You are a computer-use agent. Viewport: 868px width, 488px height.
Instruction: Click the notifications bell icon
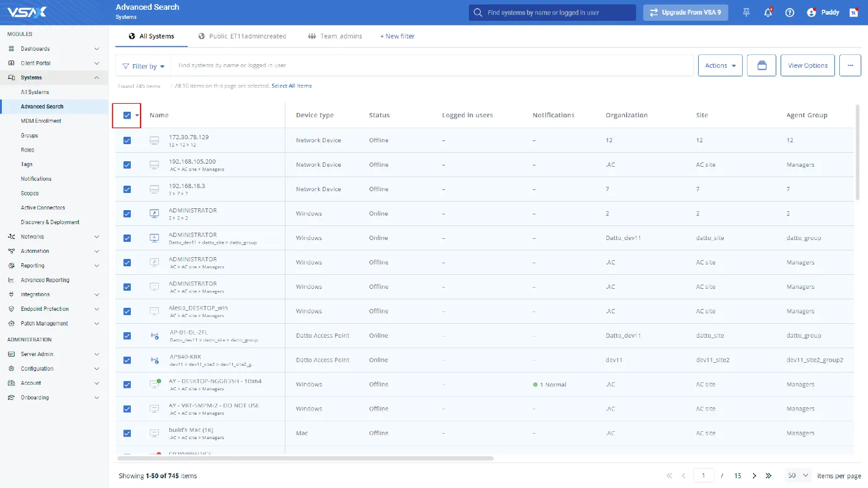coord(768,13)
